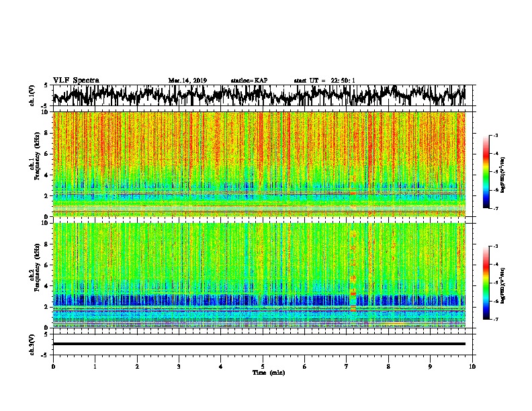Click the "-7" label on ch.2 color bar

point(496,320)
